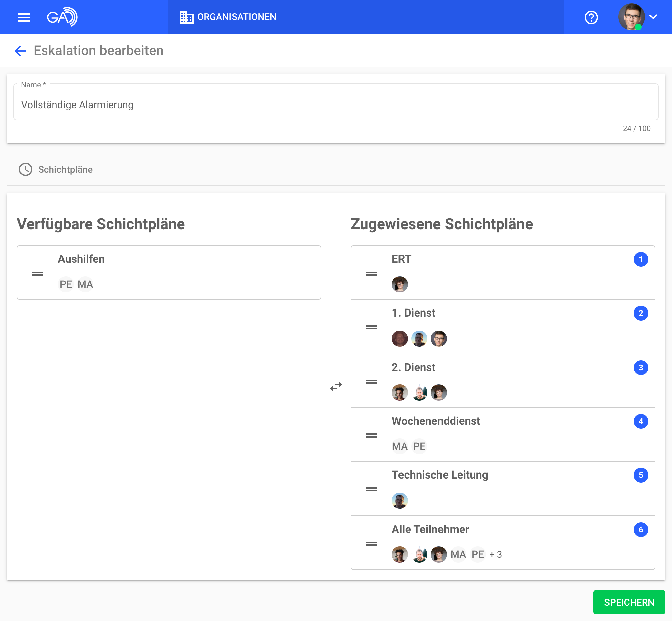This screenshot has height=621, width=672.
Task: Grab the drag handle for Aushilfen
Action: click(x=38, y=274)
